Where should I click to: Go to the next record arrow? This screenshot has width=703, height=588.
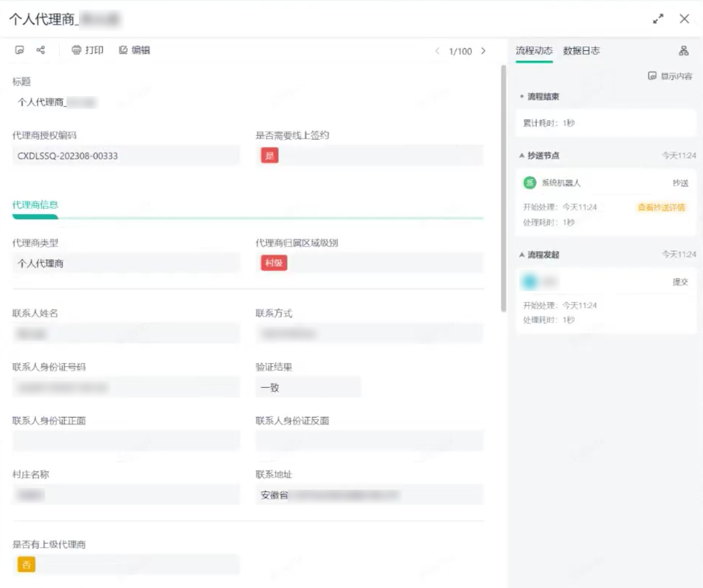pos(483,51)
